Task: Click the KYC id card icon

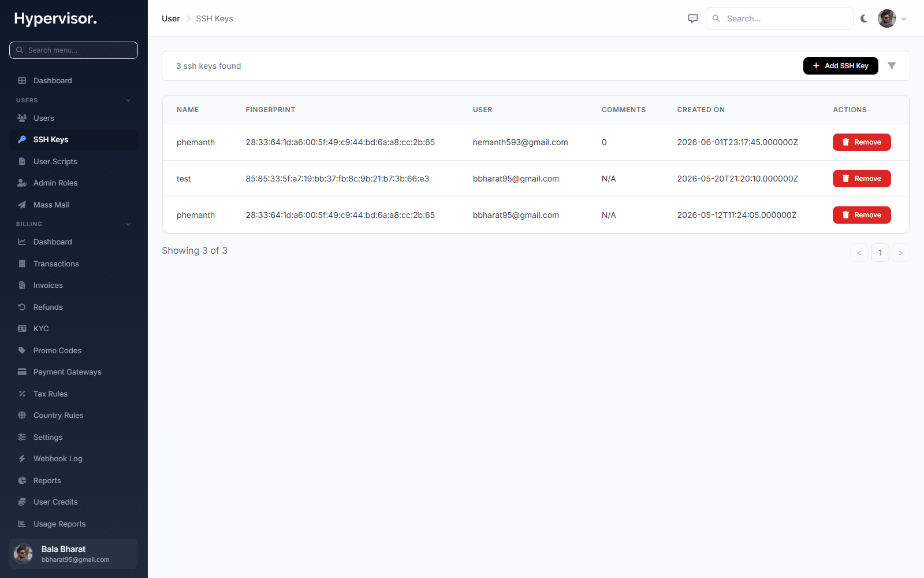Action: point(22,328)
